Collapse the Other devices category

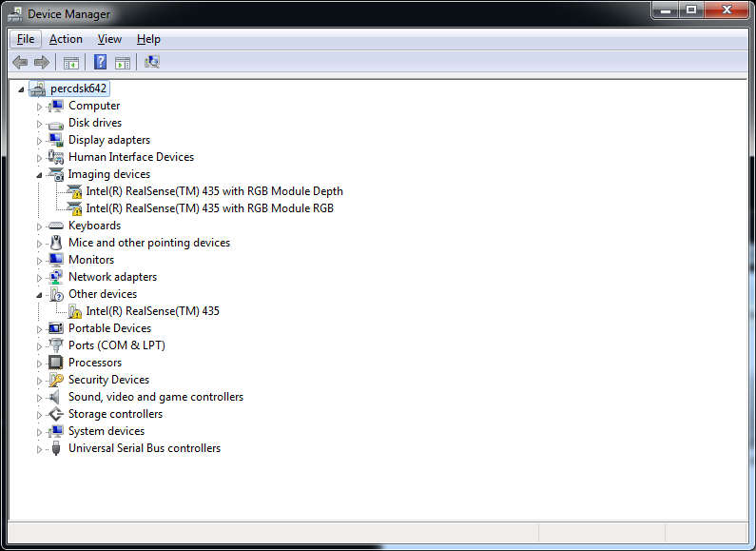pos(40,295)
